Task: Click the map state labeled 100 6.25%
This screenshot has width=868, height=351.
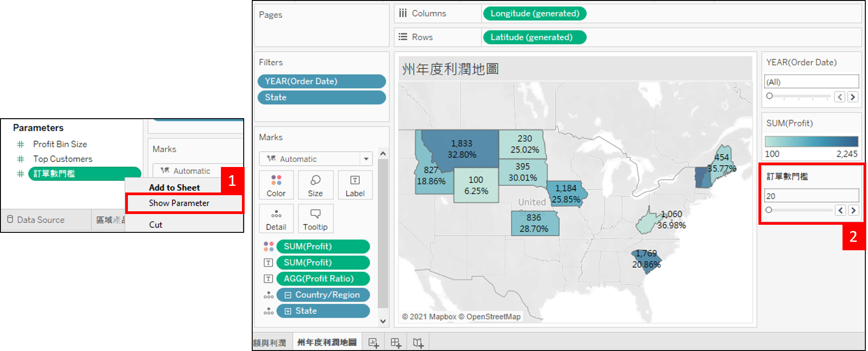Action: coord(476,185)
